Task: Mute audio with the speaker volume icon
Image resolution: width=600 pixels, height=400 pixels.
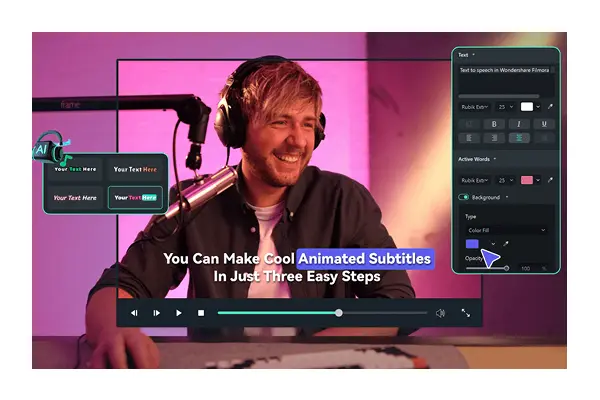Action: [x=440, y=313]
